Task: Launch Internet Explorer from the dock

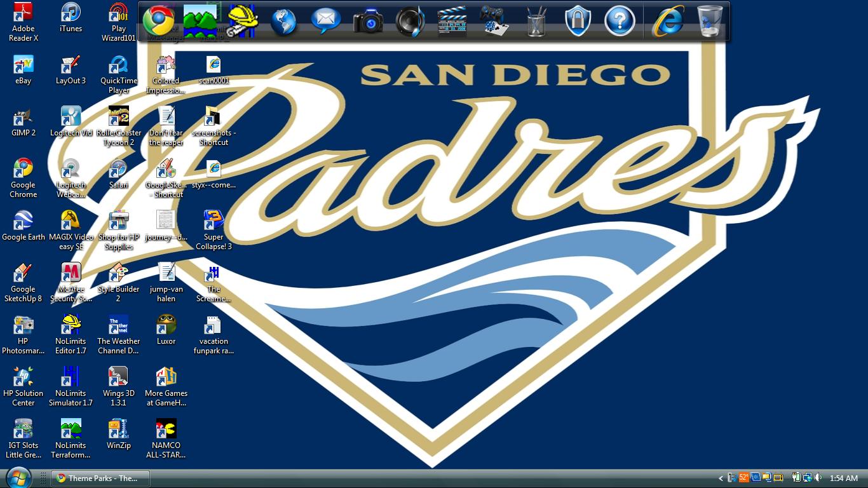Action: click(x=668, y=21)
